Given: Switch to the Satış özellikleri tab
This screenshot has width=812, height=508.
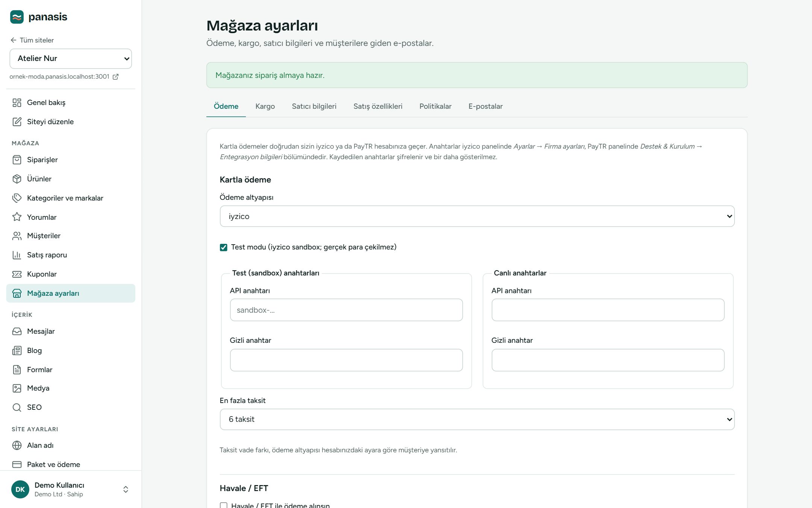Looking at the screenshot, I should (378, 106).
